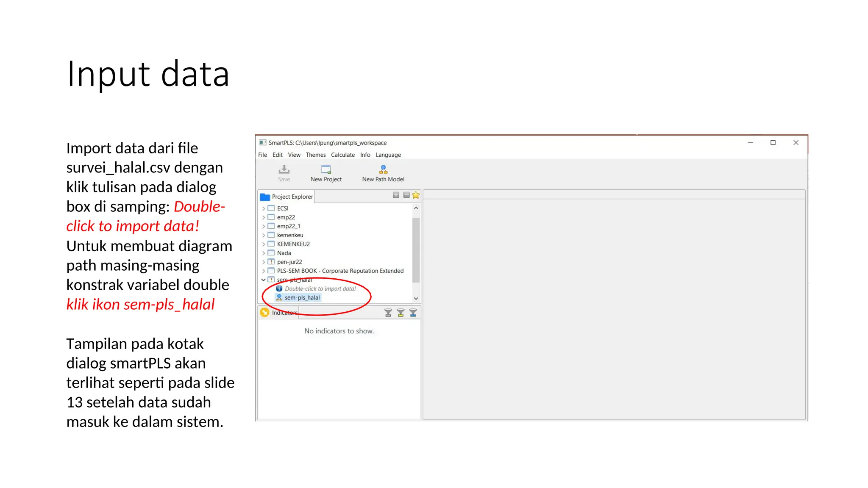Viewport: 868px width, 488px height.
Task: Expand the PLS-SEM BOOK project node
Action: point(264,271)
